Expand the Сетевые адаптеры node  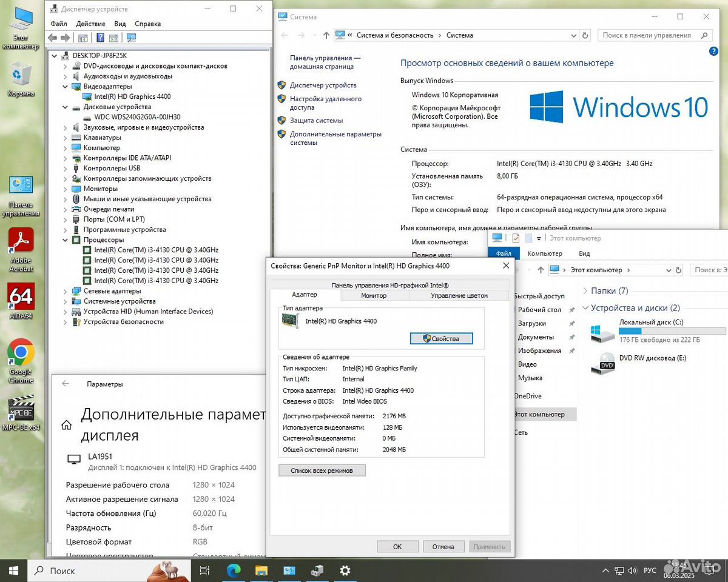point(66,291)
